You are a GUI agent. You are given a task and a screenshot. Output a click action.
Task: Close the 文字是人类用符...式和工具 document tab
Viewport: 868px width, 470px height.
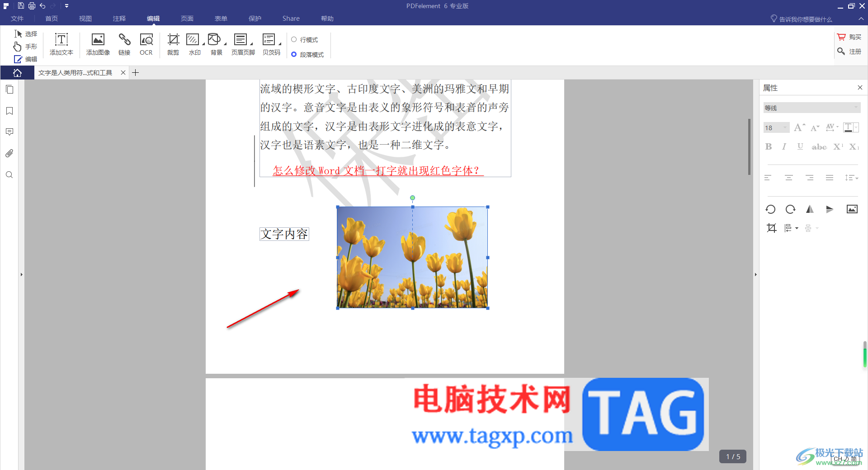tap(123, 73)
